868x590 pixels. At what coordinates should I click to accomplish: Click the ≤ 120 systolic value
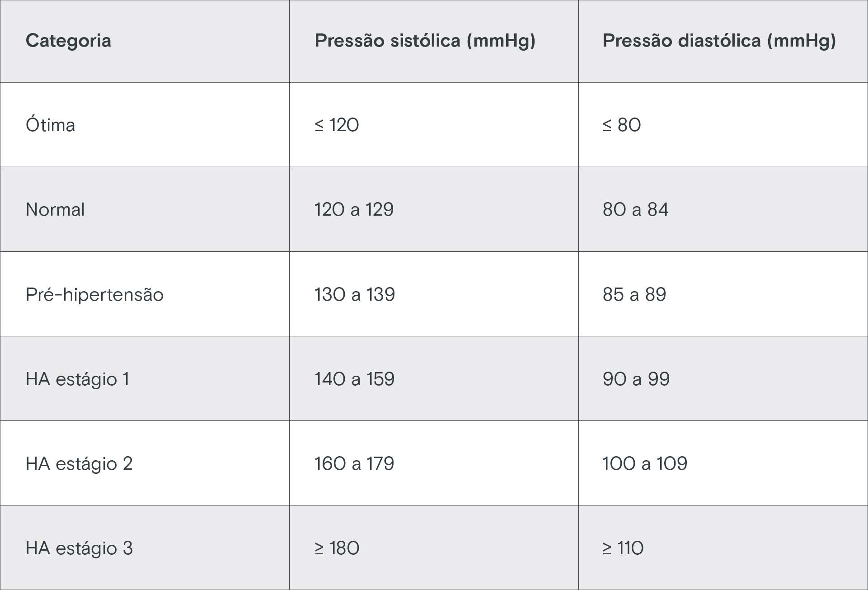pyautogui.click(x=337, y=125)
